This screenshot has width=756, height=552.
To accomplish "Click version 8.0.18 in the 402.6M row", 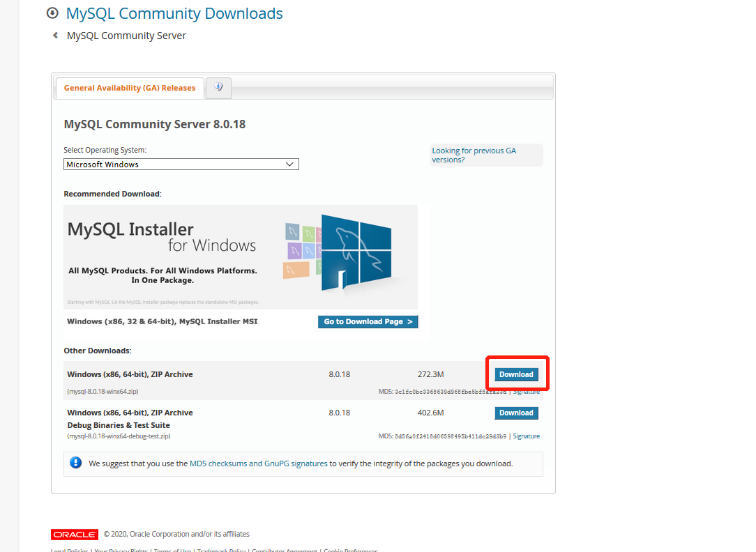I will [340, 413].
